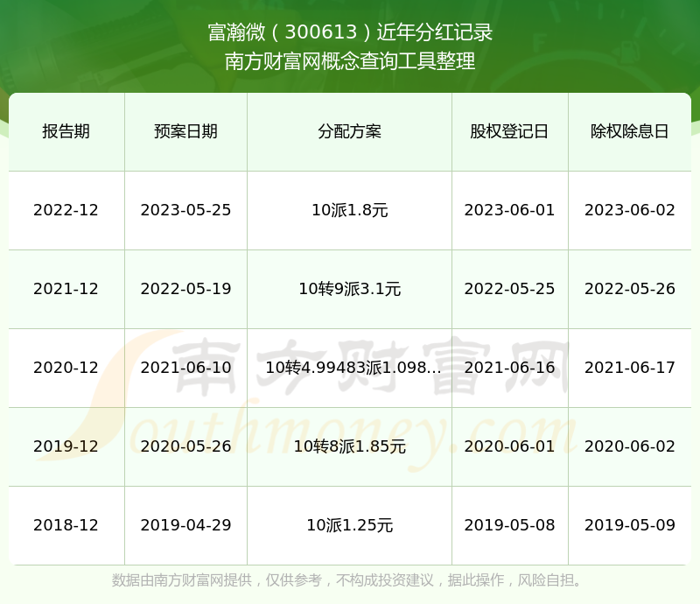This screenshot has height=604, width=700.
Task: Click record date 2021-06-16
Action: [x=509, y=368]
